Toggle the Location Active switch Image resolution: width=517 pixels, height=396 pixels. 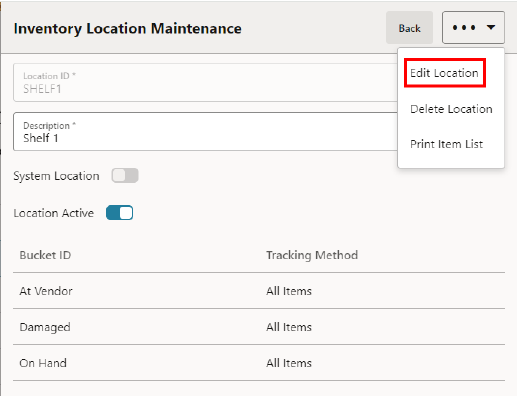click(x=119, y=213)
